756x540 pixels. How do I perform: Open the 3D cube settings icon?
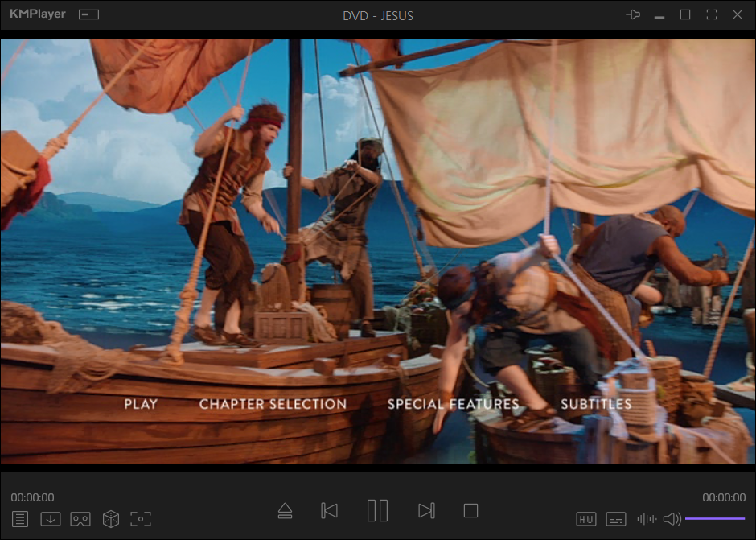pyautogui.click(x=111, y=519)
